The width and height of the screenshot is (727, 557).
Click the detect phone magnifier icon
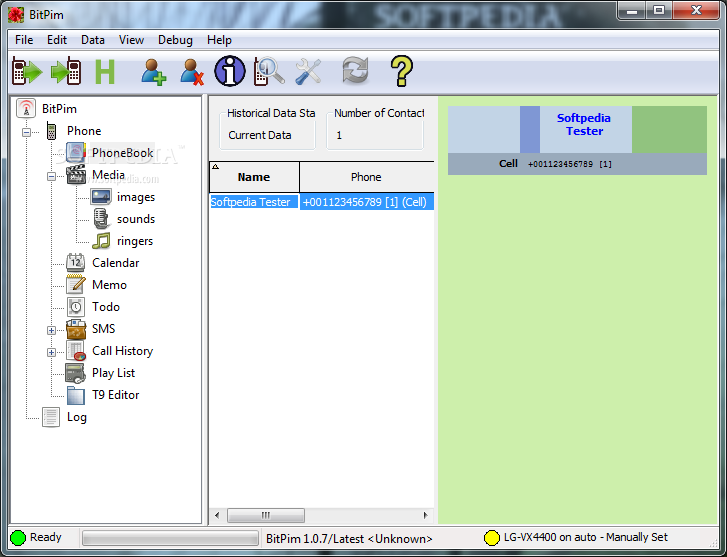[x=269, y=71]
